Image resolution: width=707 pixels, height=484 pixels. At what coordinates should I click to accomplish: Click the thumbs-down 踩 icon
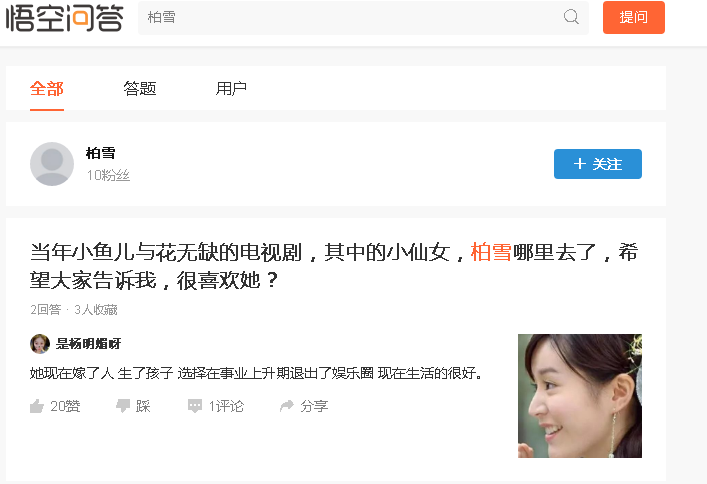click(123, 406)
